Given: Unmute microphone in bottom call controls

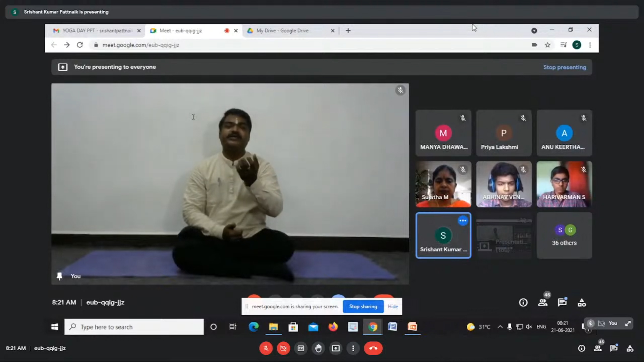Looking at the screenshot, I should pos(266,348).
